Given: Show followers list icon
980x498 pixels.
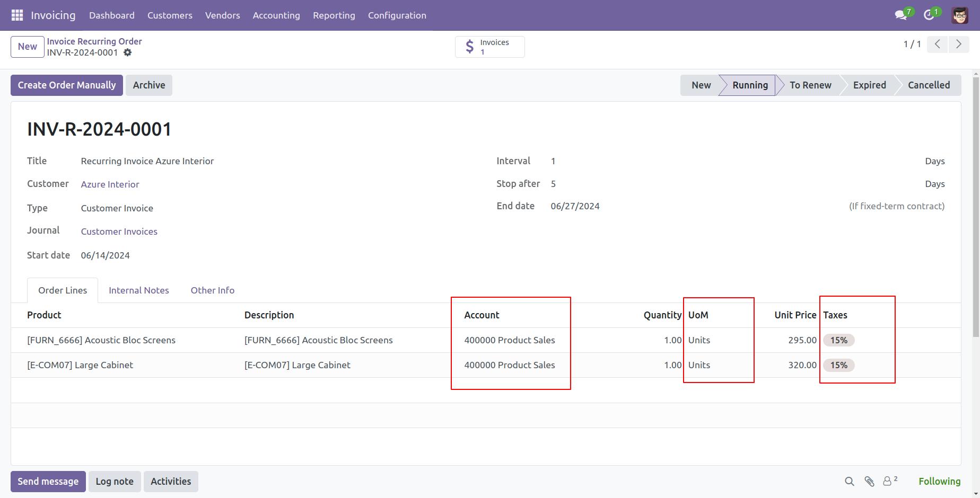Looking at the screenshot, I should 890,481.
